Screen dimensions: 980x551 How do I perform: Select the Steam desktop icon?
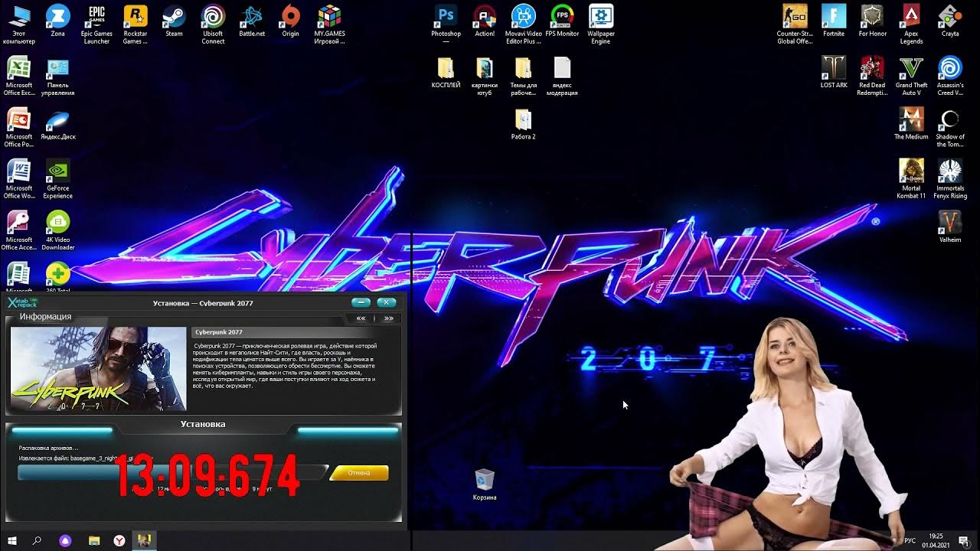coord(174,21)
